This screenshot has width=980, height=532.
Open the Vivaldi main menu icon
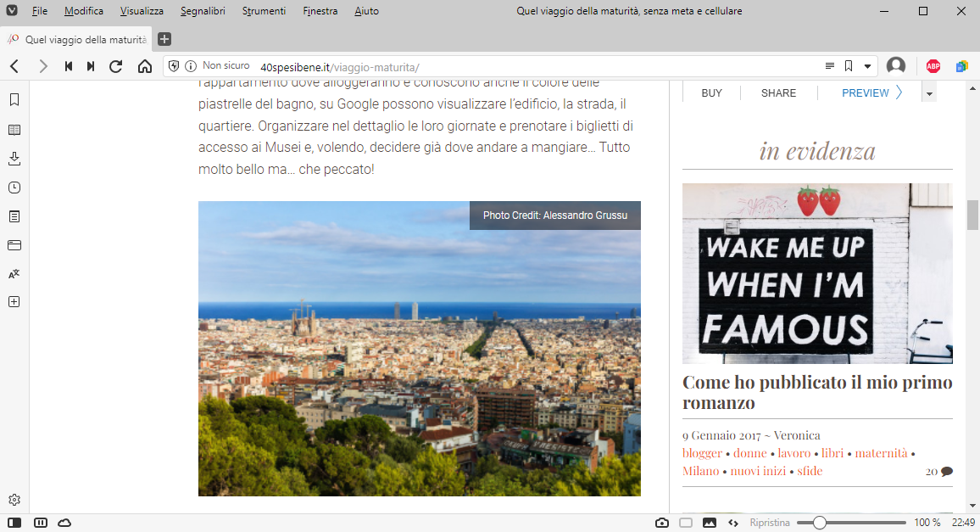tap(12, 11)
